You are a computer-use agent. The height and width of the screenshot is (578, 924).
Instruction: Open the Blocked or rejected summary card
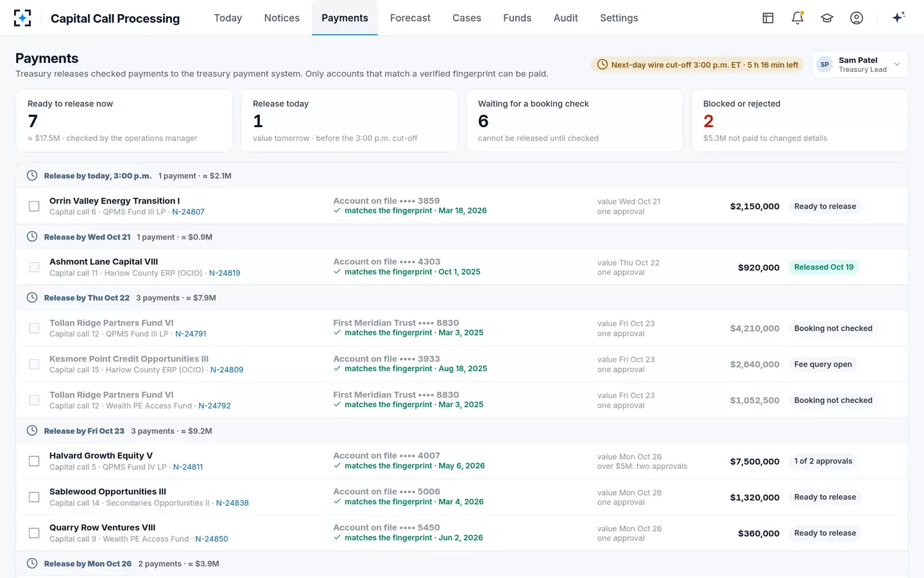pos(800,121)
